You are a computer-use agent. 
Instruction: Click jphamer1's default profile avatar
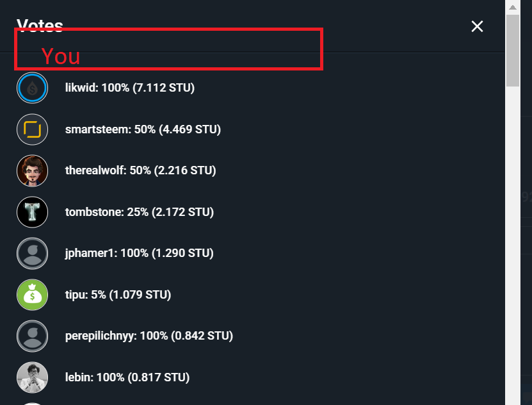tap(32, 253)
